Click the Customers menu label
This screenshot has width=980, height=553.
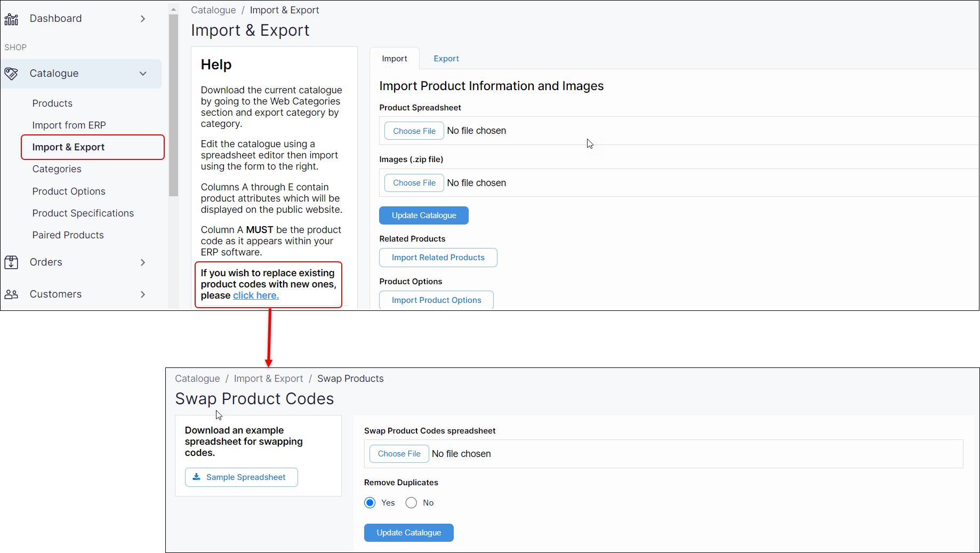pyautogui.click(x=55, y=294)
